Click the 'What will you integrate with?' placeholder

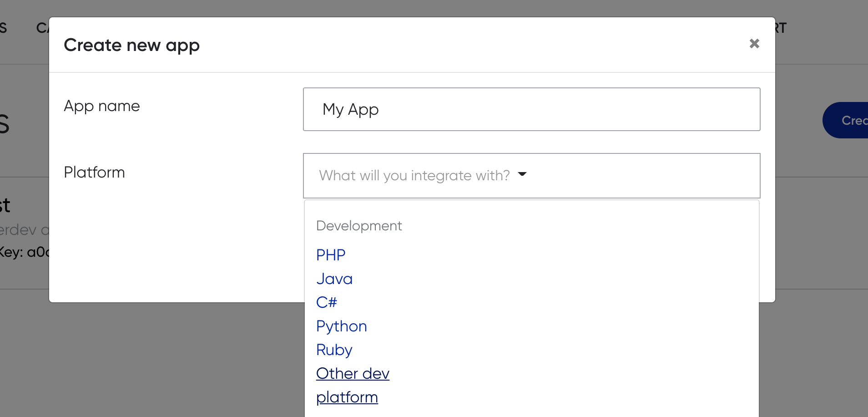[414, 176]
